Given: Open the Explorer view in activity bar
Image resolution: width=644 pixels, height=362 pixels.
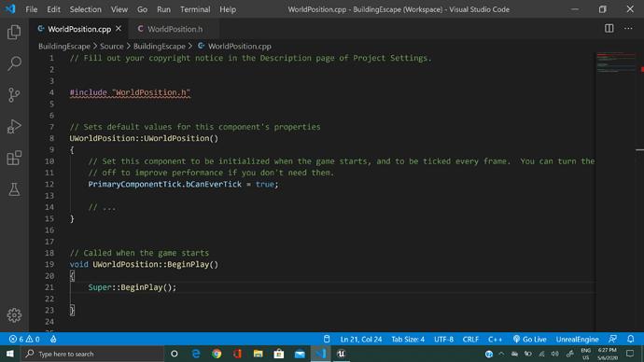Looking at the screenshot, I should (14, 32).
